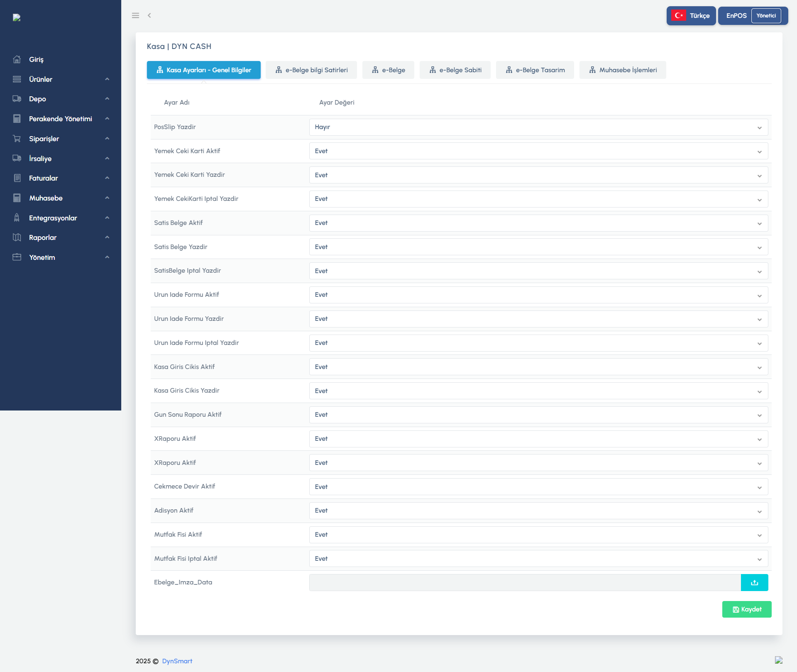797x672 pixels.
Task: Click the Turkish flag language icon
Action: click(x=679, y=16)
